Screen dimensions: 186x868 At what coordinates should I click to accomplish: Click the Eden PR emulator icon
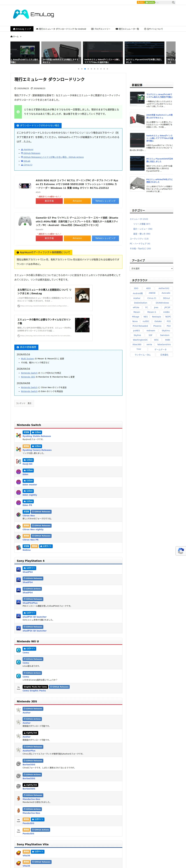point(19,503)
